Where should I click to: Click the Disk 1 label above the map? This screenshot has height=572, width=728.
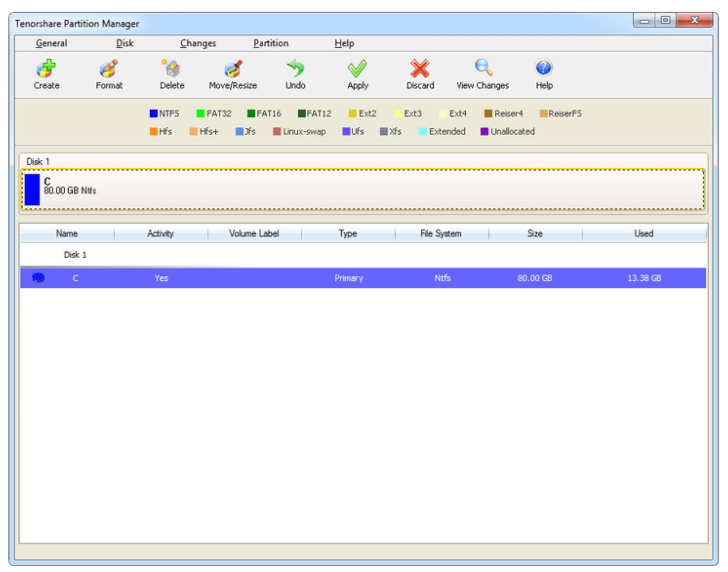point(38,161)
